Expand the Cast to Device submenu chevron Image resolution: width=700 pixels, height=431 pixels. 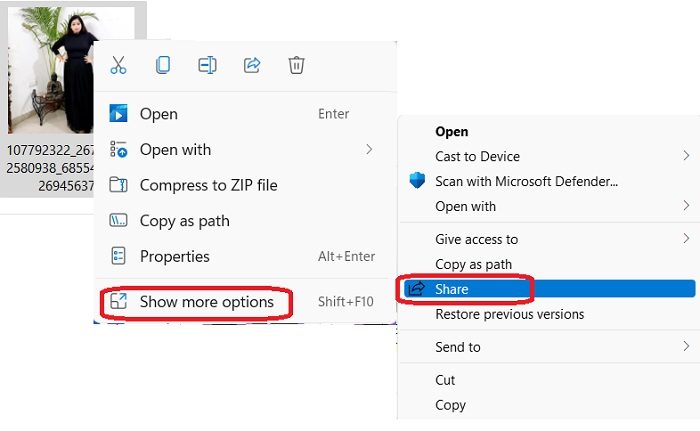coord(686,156)
